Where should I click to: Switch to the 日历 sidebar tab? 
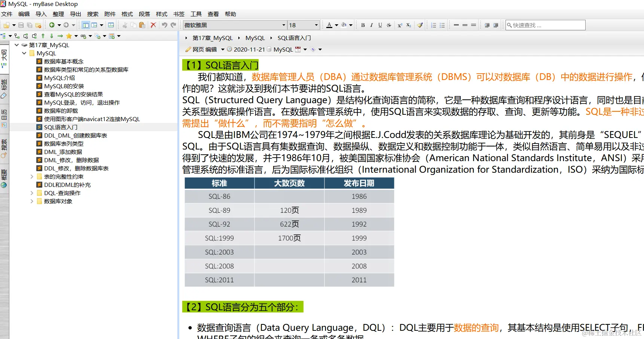(4, 118)
